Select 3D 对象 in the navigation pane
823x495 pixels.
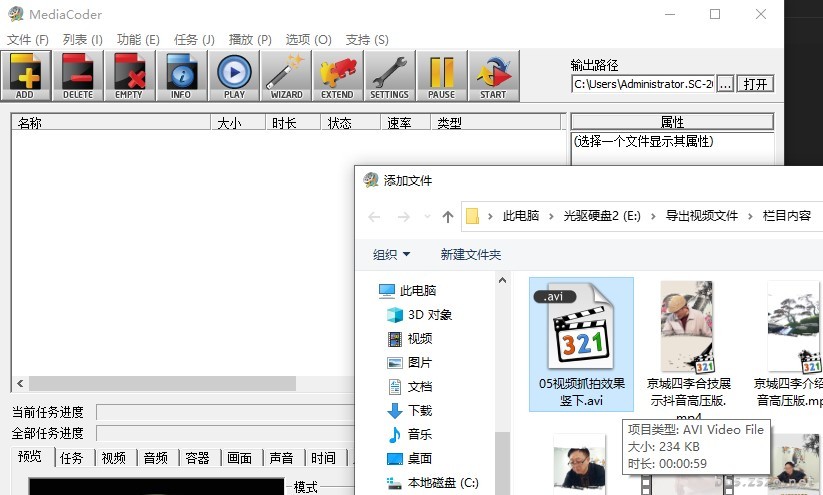pyautogui.click(x=419, y=314)
